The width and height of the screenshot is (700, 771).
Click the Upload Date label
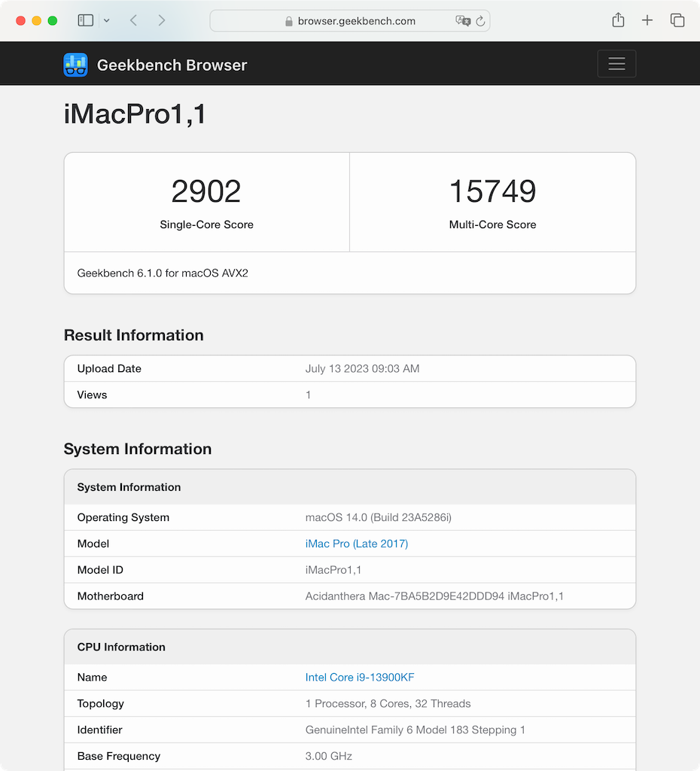pyautogui.click(x=109, y=368)
